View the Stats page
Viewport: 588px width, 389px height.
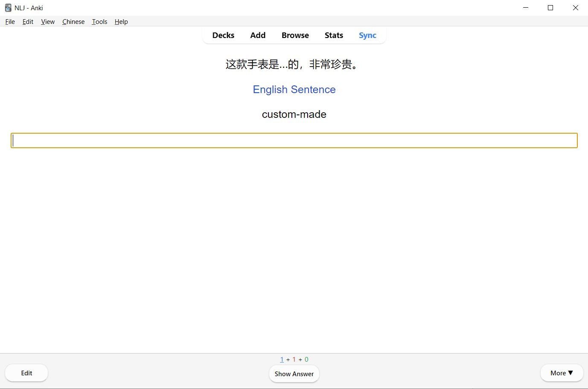[x=334, y=35]
